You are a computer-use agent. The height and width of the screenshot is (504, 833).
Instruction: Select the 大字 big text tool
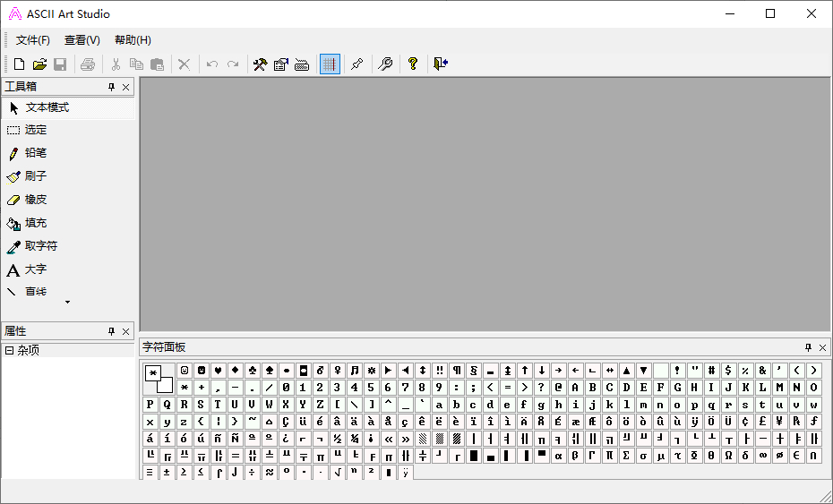[x=68, y=269]
